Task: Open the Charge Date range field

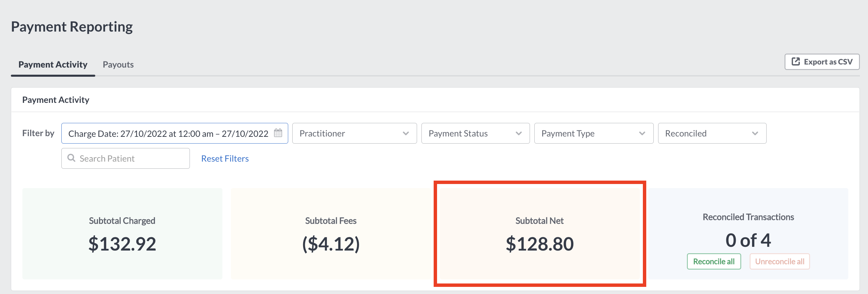Action: click(175, 133)
